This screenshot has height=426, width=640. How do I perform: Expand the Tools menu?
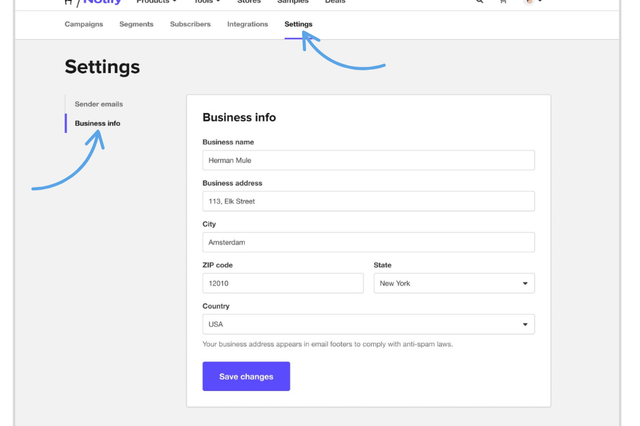[x=207, y=2]
